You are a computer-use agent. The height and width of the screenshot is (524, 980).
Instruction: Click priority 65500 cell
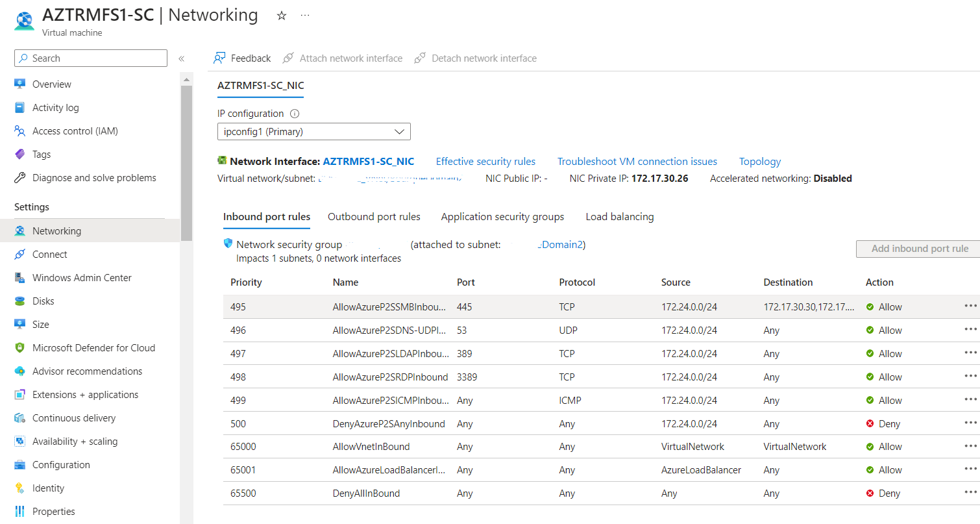coord(243,493)
